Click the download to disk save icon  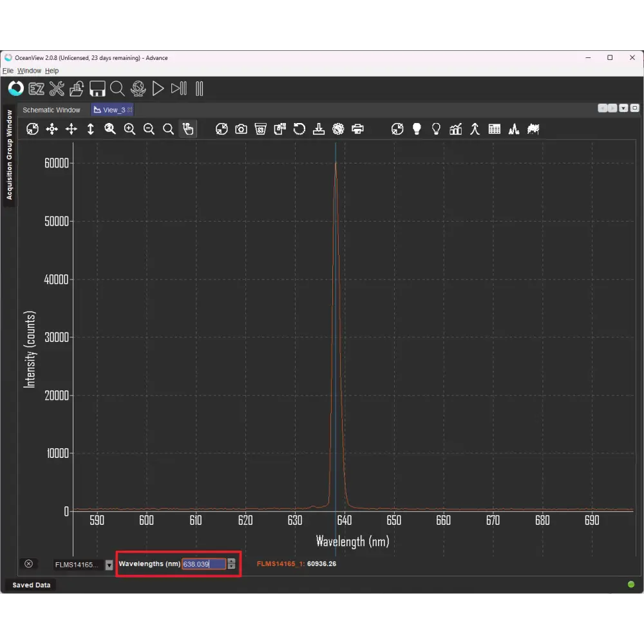tap(319, 129)
